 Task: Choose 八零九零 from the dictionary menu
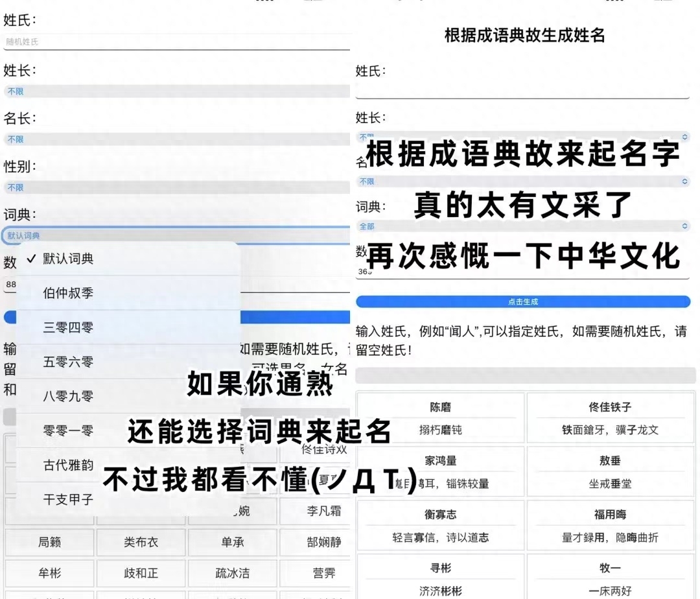[128, 396]
